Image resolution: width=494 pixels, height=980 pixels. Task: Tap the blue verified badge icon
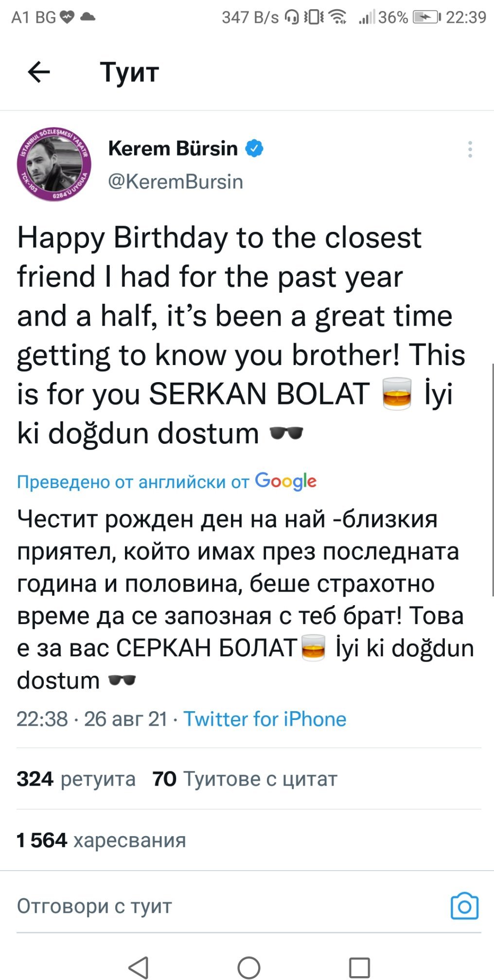[254, 148]
